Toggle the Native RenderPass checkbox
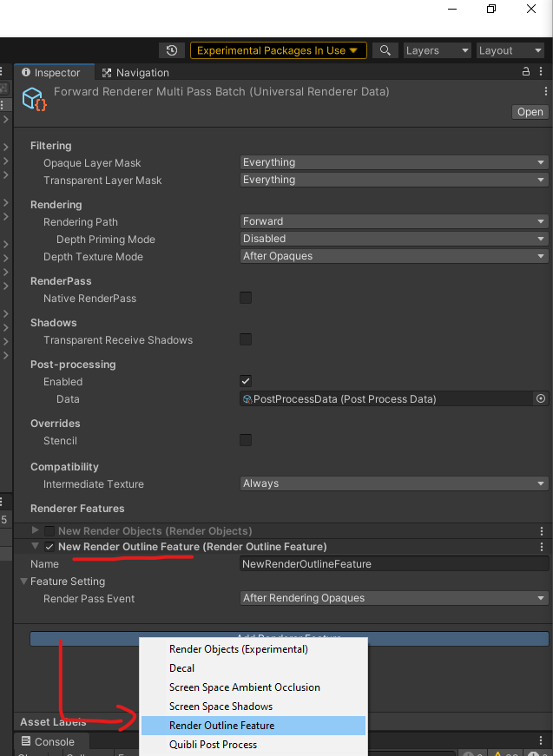 click(246, 298)
